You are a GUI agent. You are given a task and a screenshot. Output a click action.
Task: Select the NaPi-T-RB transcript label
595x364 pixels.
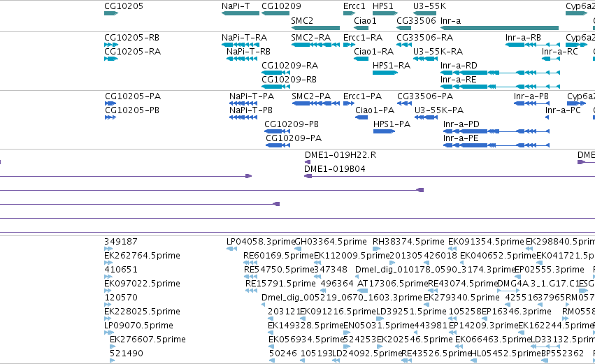(x=248, y=52)
